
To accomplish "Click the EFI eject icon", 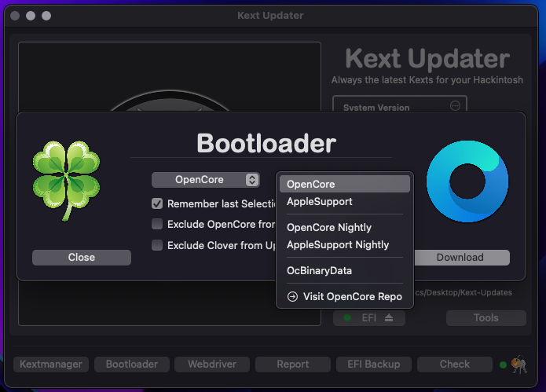I will (389, 318).
